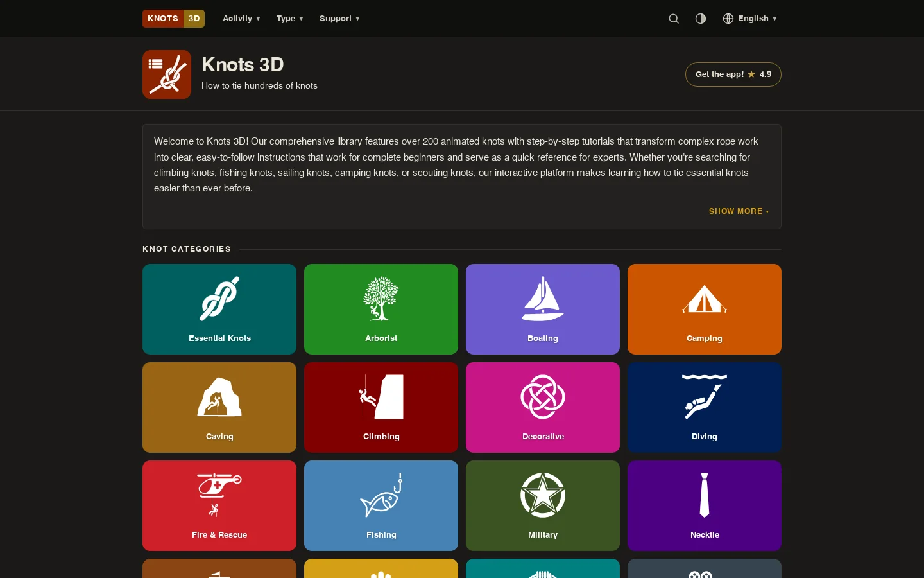Click the 'How to tie hundreds of knots' subtitle
The height and width of the screenshot is (578, 924).
259,86
